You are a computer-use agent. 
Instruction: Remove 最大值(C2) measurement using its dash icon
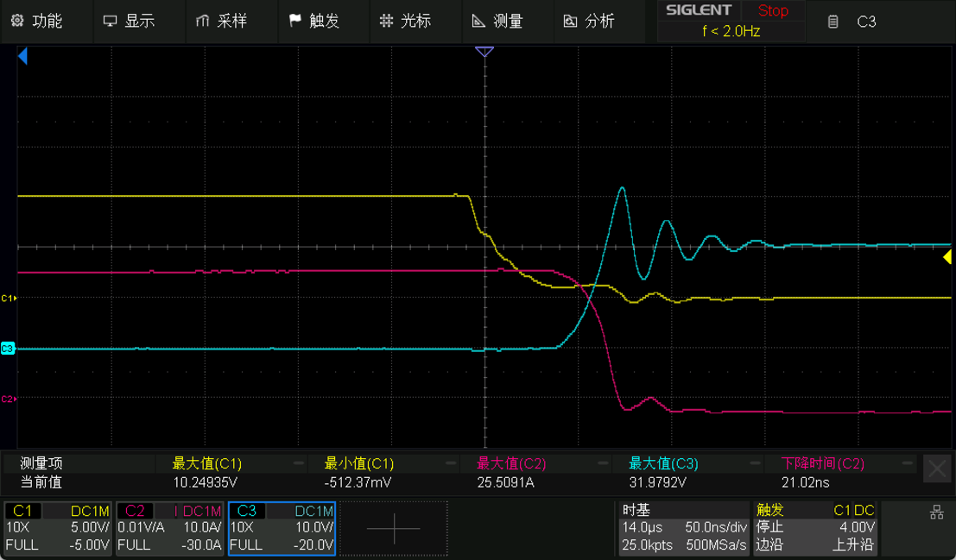pyautogui.click(x=603, y=463)
